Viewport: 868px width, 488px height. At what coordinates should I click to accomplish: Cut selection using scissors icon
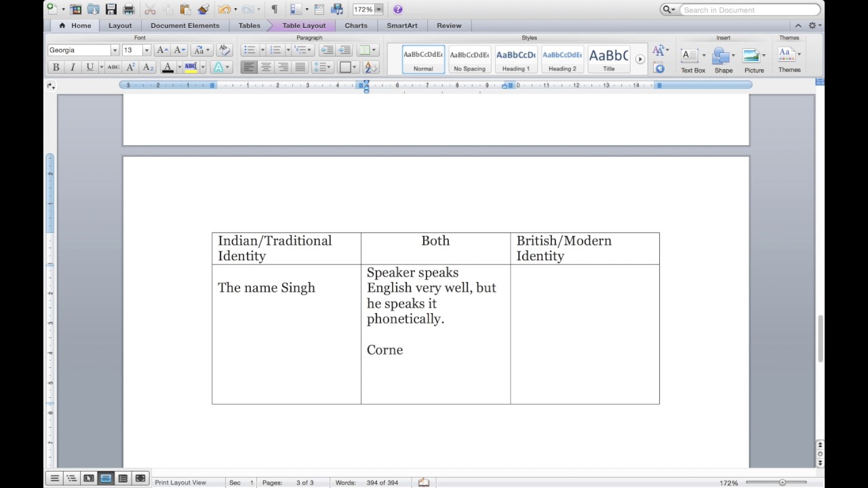click(151, 9)
